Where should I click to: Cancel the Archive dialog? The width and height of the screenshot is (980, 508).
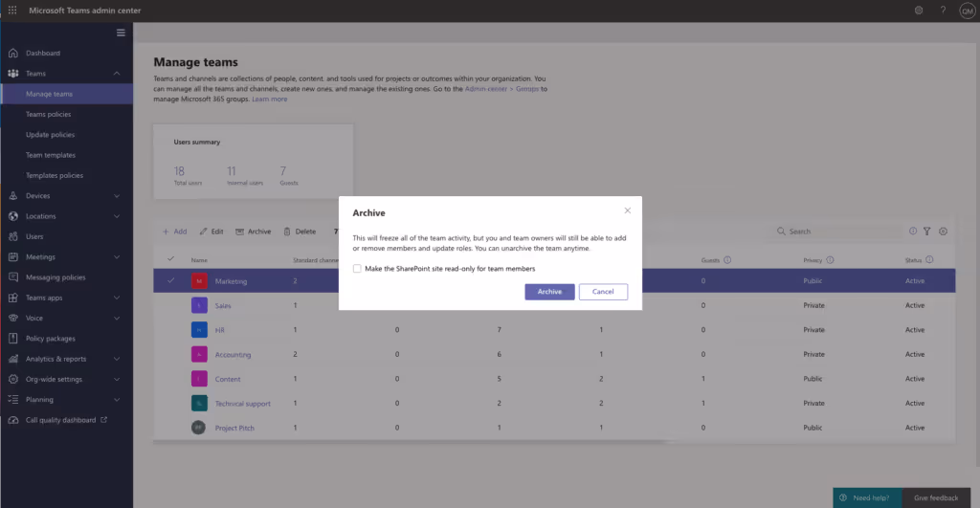(x=603, y=292)
